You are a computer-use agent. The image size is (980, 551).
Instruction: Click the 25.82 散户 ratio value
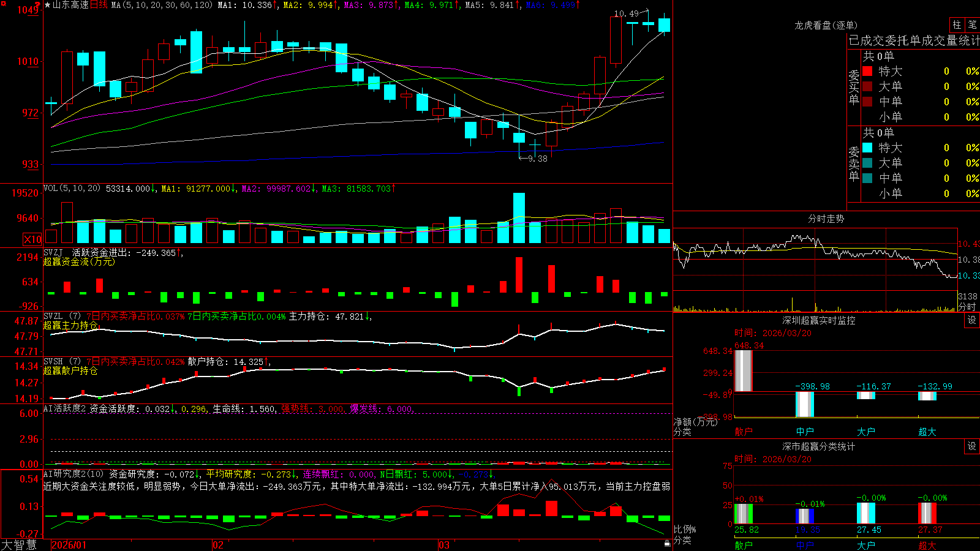(x=747, y=530)
